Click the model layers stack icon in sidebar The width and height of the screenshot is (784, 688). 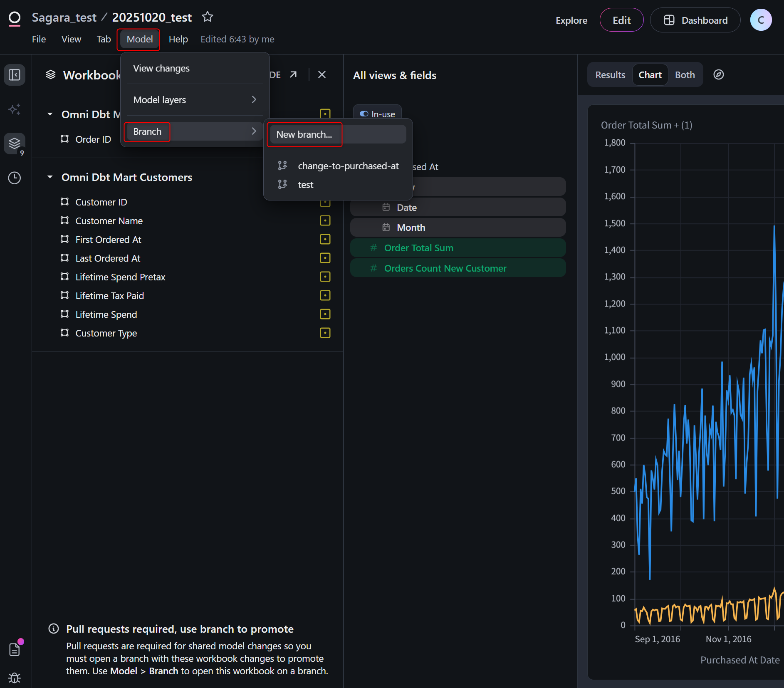pyautogui.click(x=15, y=144)
